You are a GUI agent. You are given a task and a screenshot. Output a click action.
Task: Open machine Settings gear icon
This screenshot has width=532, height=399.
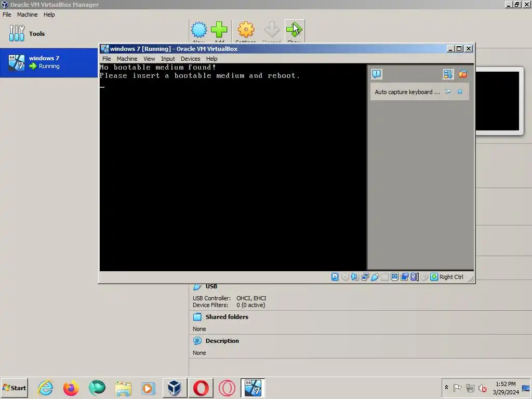point(246,30)
